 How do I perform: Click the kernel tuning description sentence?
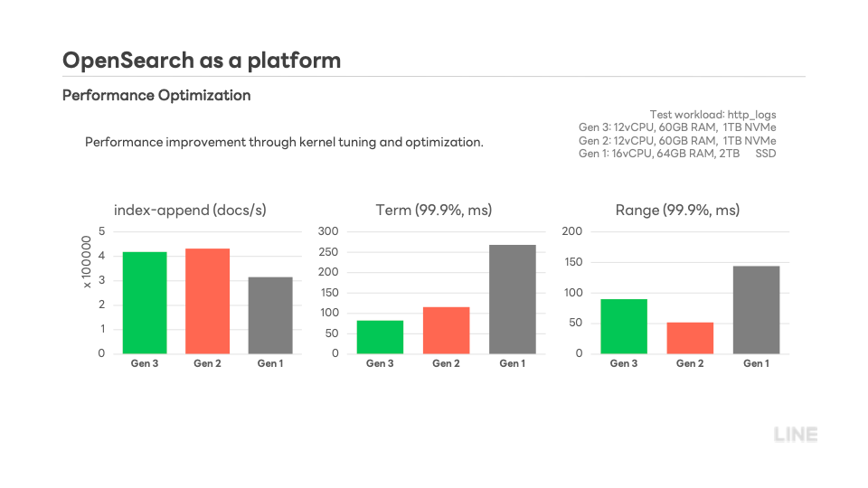click(x=284, y=142)
